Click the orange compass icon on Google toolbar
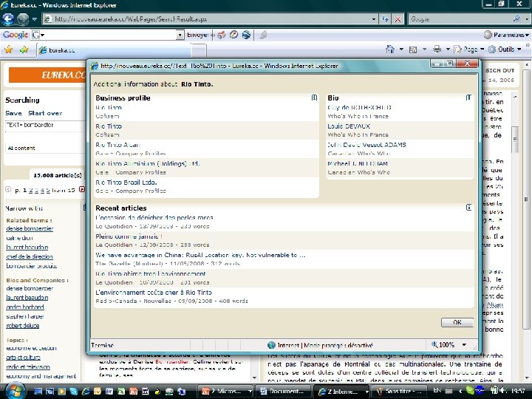Screen dimensions: 532x399 (x=233, y=35)
